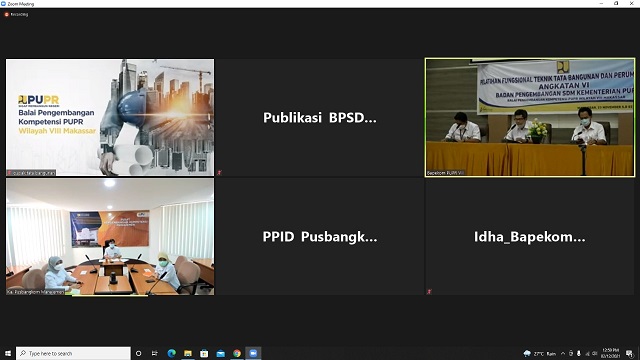The image size is (640, 360).
Task: Click the Recording indicator at top-left
Action: pos(16,14)
